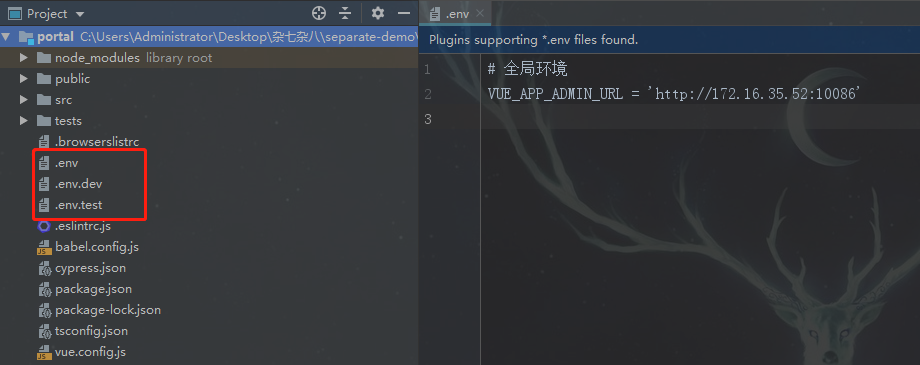The width and height of the screenshot is (920, 365).
Task: Open the Project view dropdown
Action: (80, 14)
